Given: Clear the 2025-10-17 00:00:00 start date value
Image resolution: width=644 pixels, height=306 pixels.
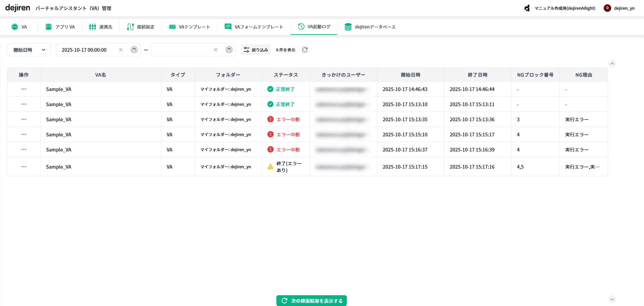Looking at the screenshot, I should [x=121, y=50].
